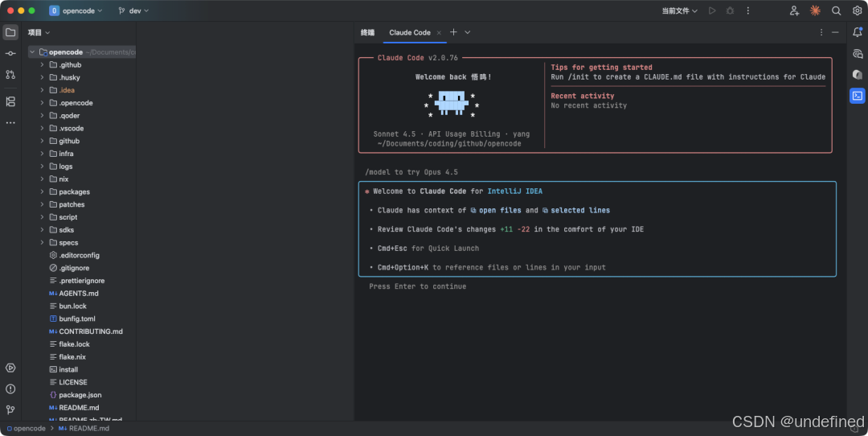This screenshot has height=436, width=868.
Task: Click the Claude Code starburst icon in toolbar
Action: tap(816, 10)
